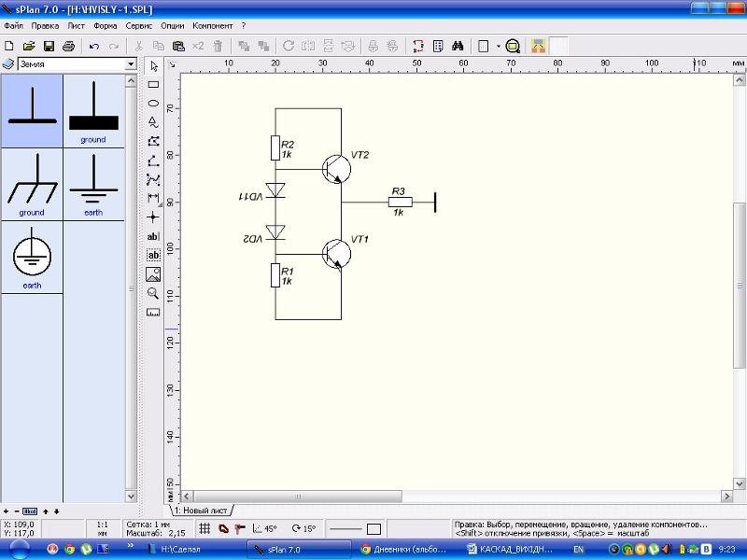
Task: Search using the binoculars icon
Action: [x=458, y=46]
